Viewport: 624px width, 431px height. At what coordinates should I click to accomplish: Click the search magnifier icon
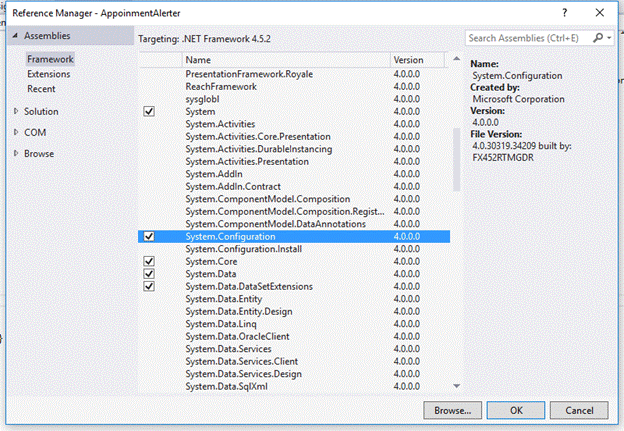coord(598,38)
